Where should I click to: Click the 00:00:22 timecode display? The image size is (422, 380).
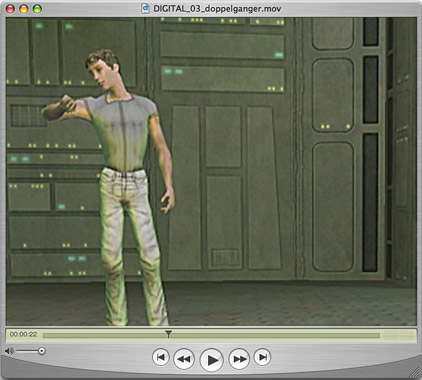23,334
